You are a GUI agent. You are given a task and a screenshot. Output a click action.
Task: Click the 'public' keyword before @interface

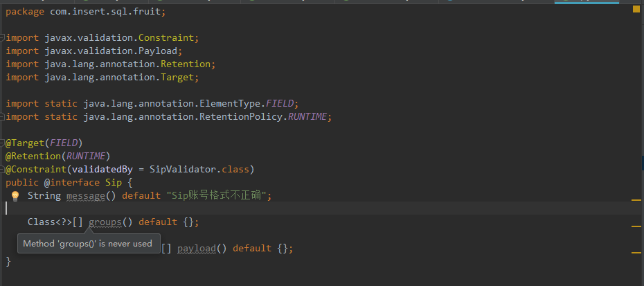[22, 182]
